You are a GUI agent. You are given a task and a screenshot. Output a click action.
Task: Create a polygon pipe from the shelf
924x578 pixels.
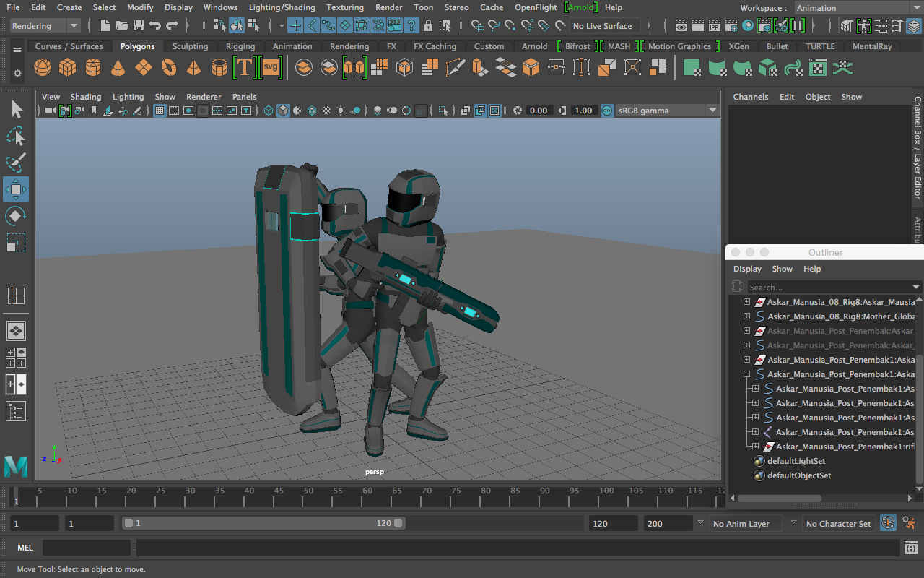(x=219, y=68)
